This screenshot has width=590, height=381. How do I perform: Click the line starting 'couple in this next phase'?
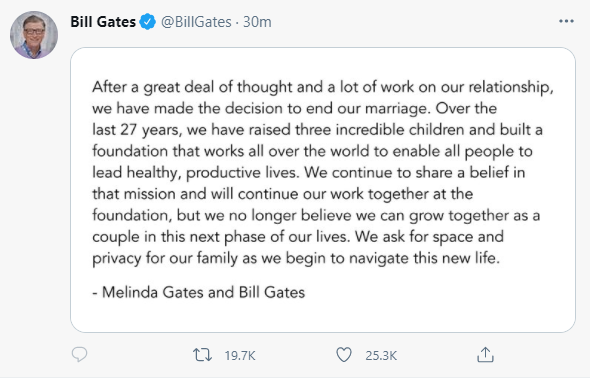click(x=298, y=237)
